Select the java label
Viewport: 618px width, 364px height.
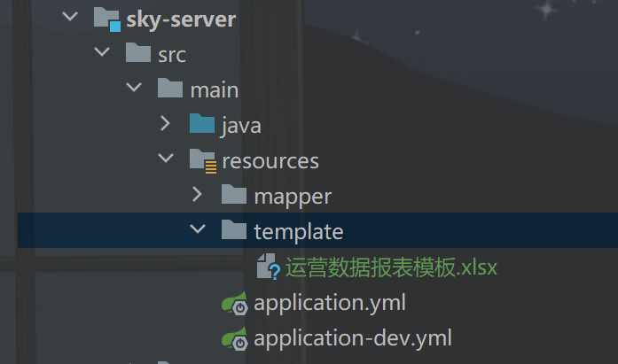(x=241, y=127)
